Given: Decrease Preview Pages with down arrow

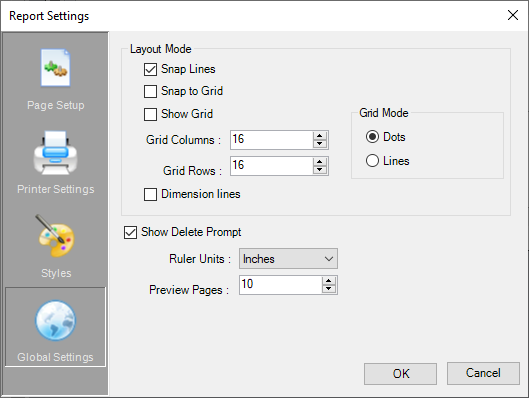Looking at the screenshot, I should click(329, 289).
